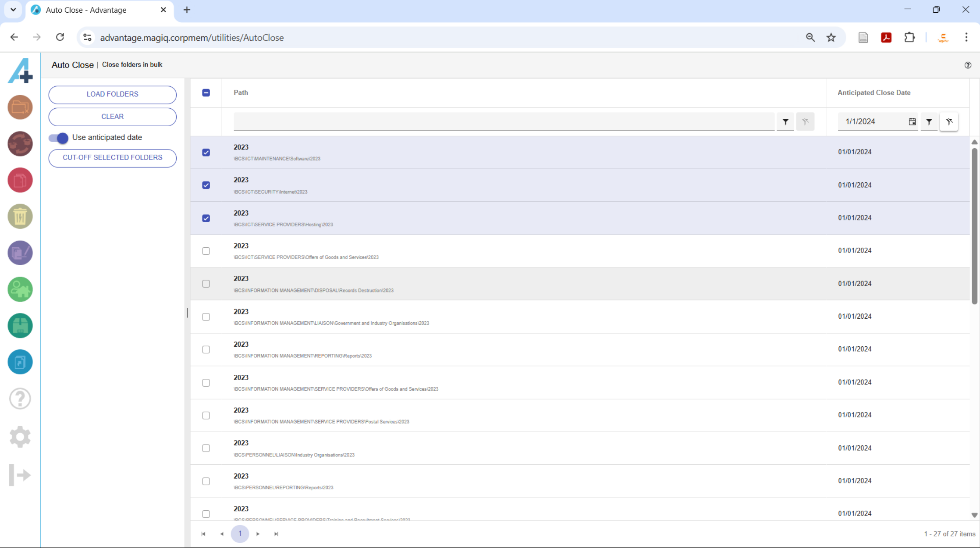
Task: Open the blue export document utility icon
Action: (x=20, y=362)
